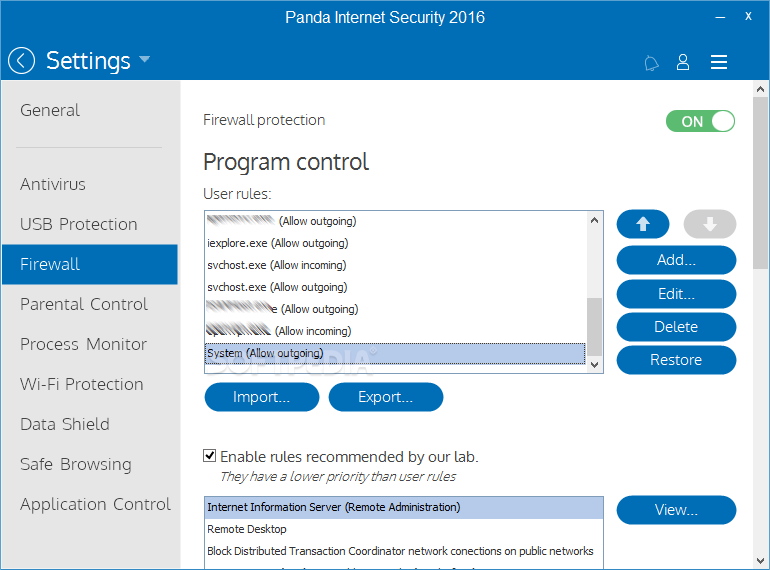Switch to Antivirus settings

(53, 185)
